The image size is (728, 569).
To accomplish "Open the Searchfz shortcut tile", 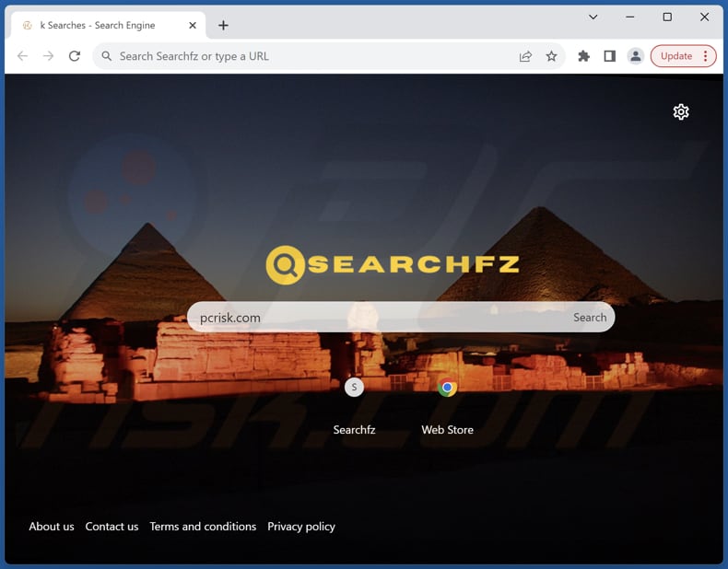I will click(354, 406).
